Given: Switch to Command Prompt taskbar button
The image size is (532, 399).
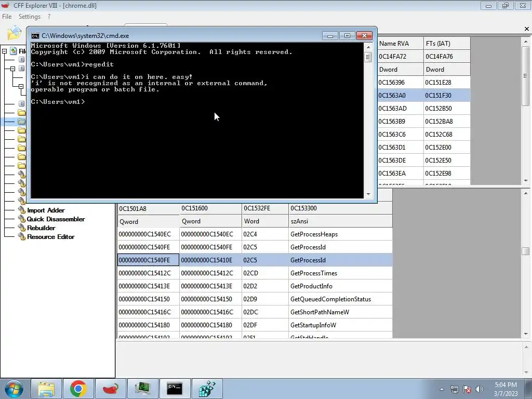Looking at the screenshot, I should (x=175, y=389).
